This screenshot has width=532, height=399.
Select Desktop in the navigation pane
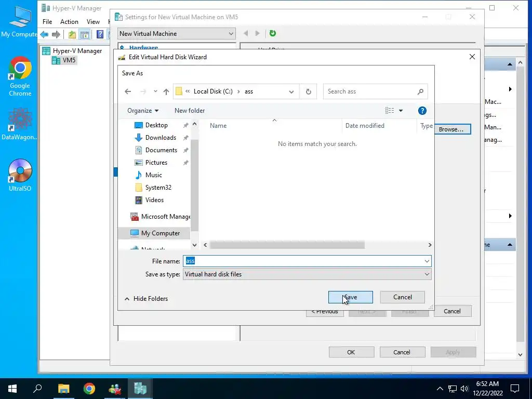156,125
